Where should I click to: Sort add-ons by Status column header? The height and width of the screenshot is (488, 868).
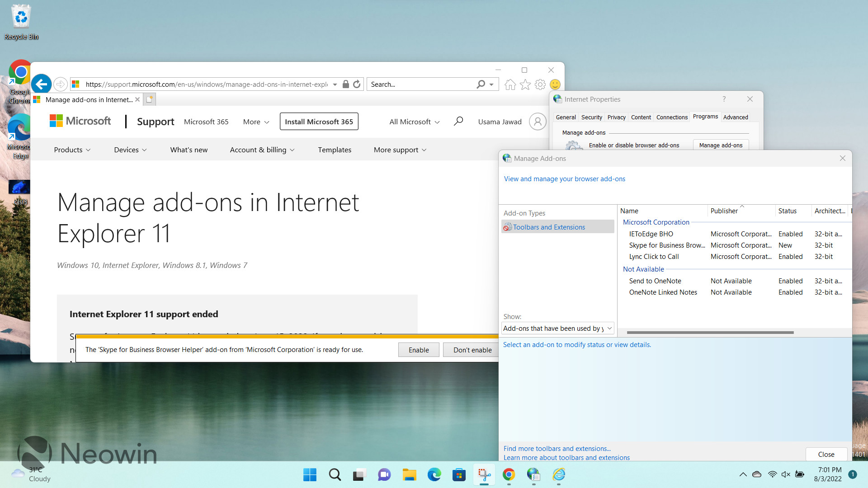click(x=787, y=211)
